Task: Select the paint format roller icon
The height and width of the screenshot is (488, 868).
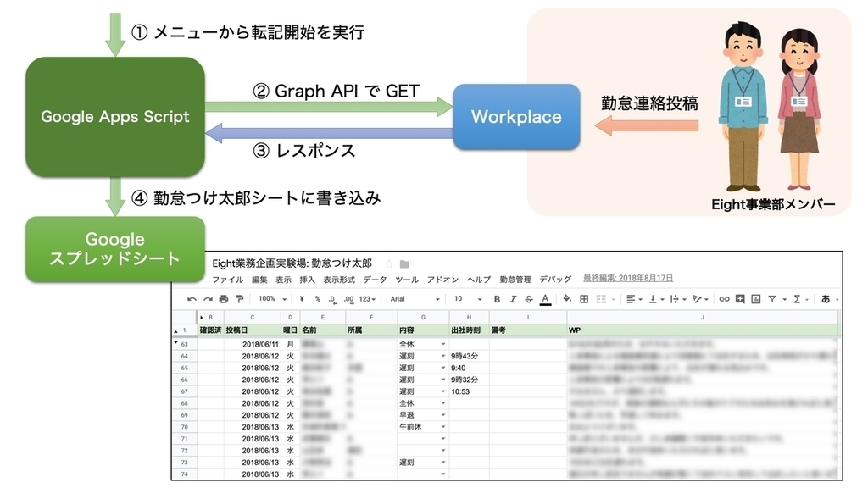Action: click(x=240, y=299)
